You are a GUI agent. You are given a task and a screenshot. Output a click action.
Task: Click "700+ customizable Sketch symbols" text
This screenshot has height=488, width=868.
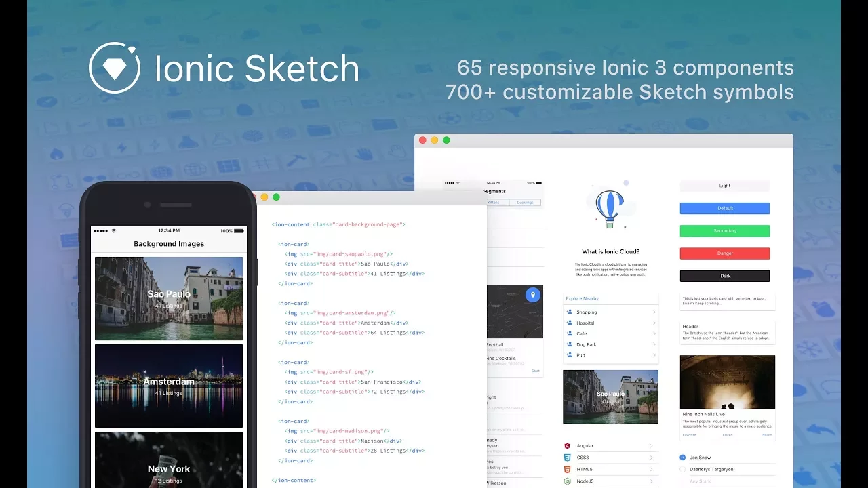[x=620, y=91]
